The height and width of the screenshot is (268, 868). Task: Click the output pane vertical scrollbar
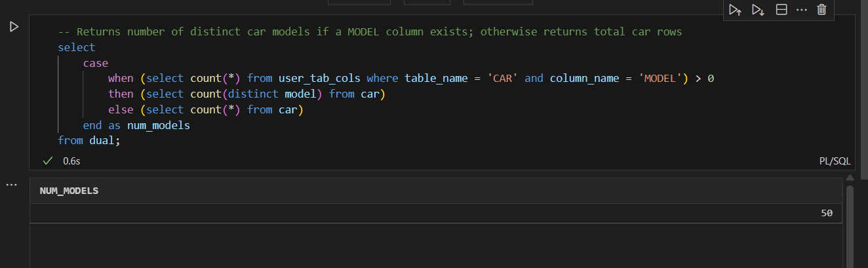pyautogui.click(x=850, y=223)
